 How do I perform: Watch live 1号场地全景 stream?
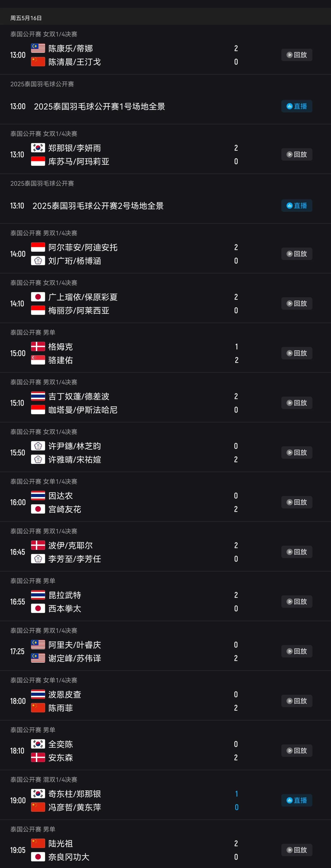(x=297, y=106)
